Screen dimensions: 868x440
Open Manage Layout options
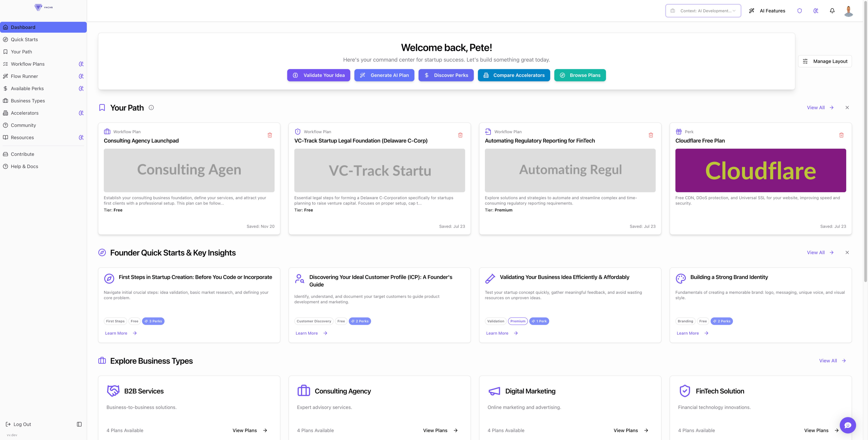pos(825,61)
